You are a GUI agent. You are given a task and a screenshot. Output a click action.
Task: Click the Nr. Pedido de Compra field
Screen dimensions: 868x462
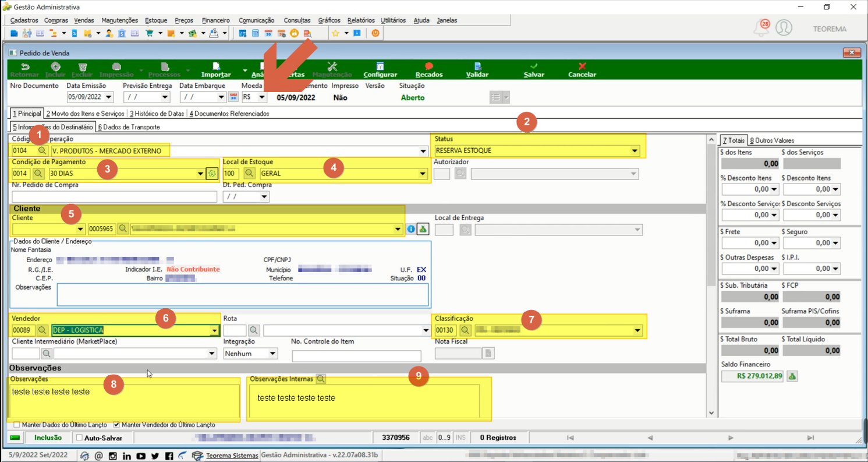114,196
